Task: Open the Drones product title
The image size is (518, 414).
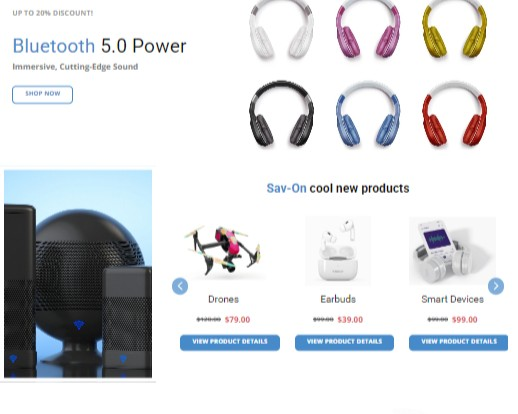Action: tap(223, 299)
